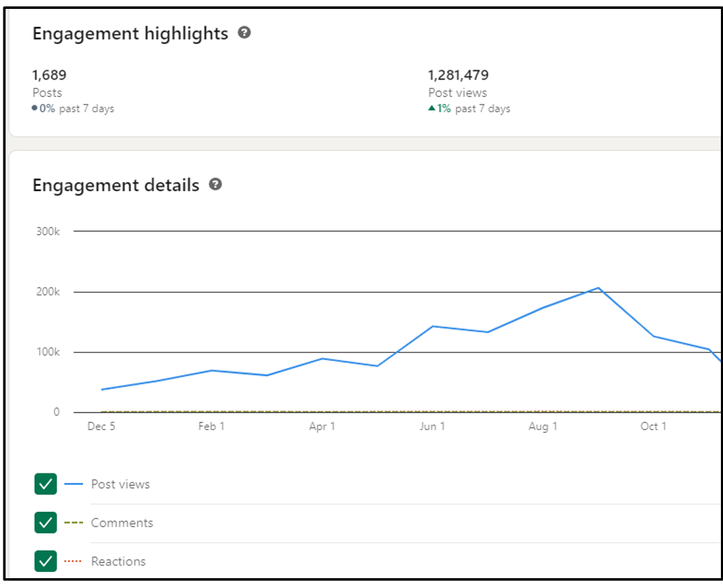Click the 300k label on the y-axis

click(47, 231)
